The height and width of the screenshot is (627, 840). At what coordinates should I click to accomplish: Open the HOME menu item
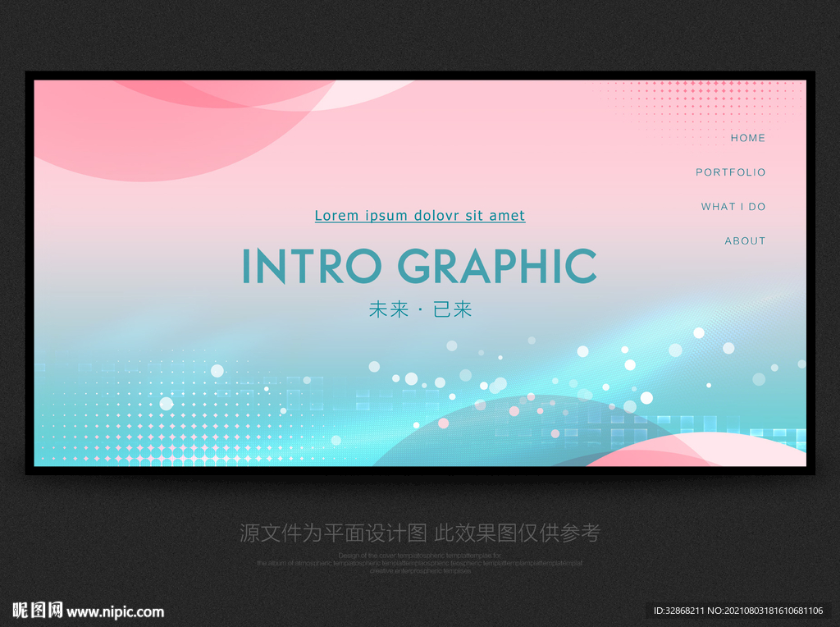[747, 138]
